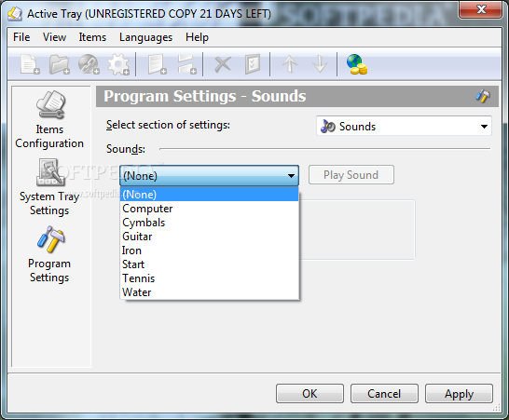Choose Water from the sound list
The width and height of the screenshot is (509, 420).
click(x=209, y=292)
